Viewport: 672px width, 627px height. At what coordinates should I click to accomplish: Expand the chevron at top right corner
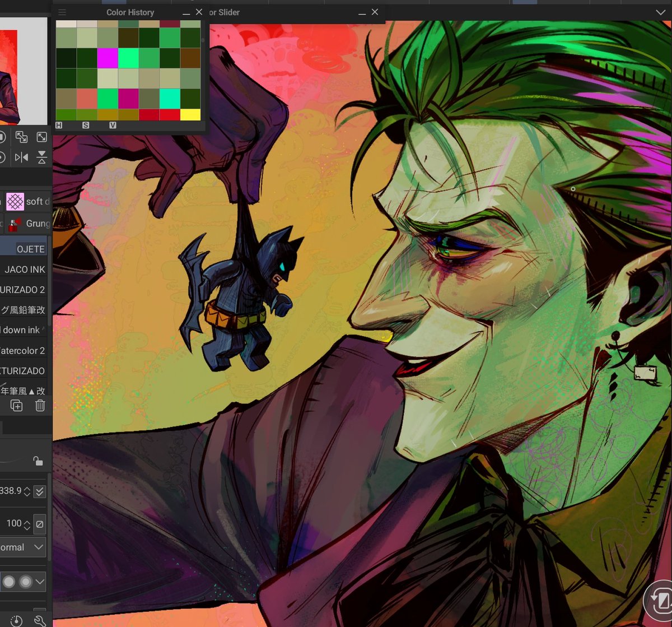tap(660, 12)
